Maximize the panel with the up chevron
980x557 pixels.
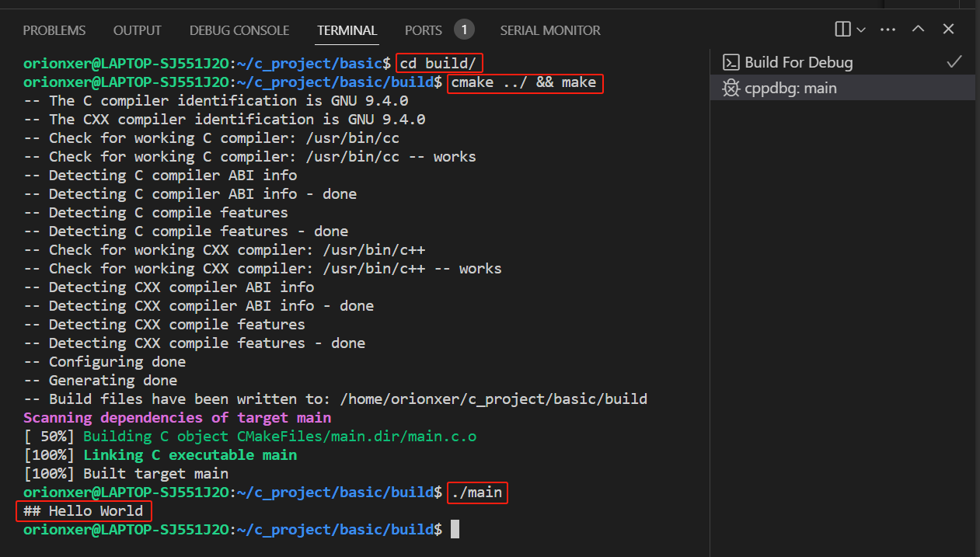pyautogui.click(x=918, y=30)
